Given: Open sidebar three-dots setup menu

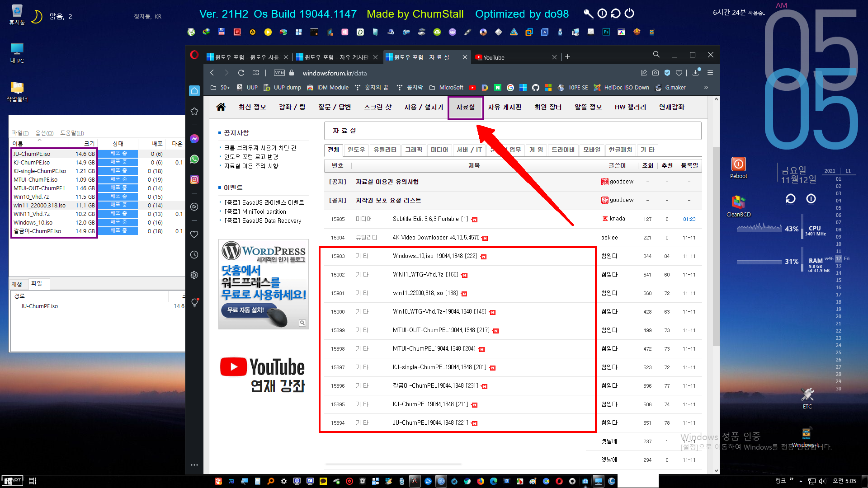Looking at the screenshot, I should coord(194,465).
